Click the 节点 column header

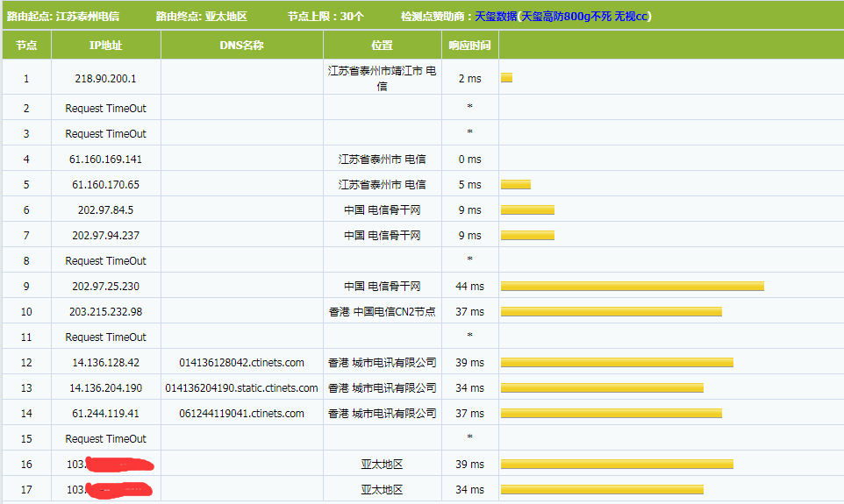click(x=26, y=46)
